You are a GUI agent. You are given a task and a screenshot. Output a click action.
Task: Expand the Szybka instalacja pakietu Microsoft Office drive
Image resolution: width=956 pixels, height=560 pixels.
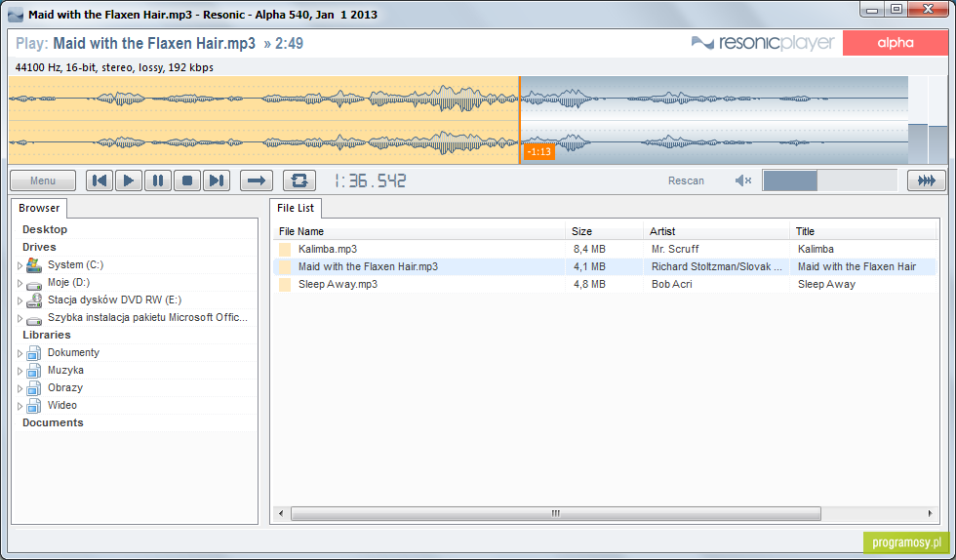point(20,318)
